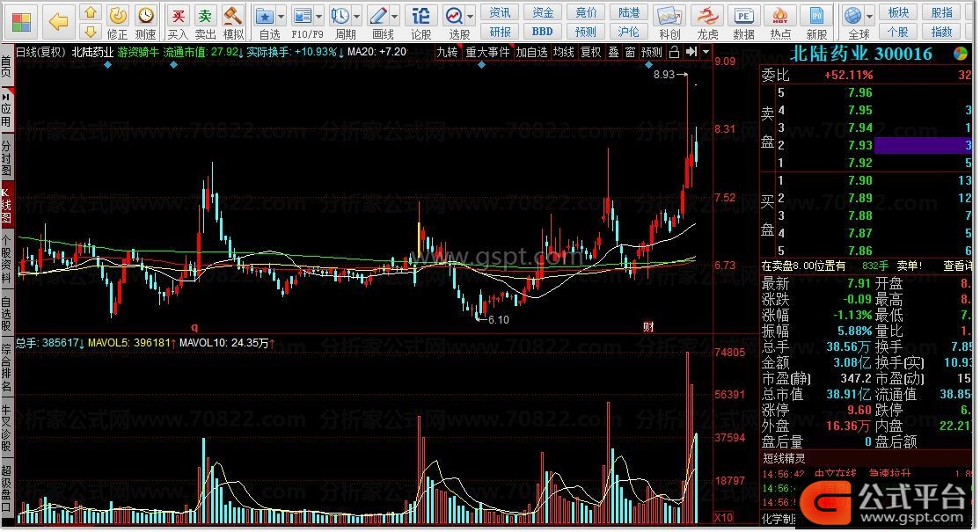The height and width of the screenshot is (532, 980).
Task: Open the 龙虎 dragon-tiger list icon
Action: tap(707, 16)
